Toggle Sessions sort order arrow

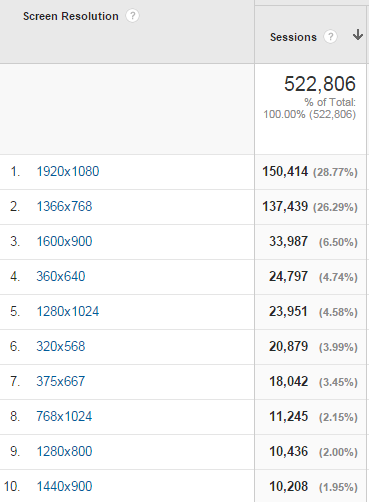[x=358, y=35]
